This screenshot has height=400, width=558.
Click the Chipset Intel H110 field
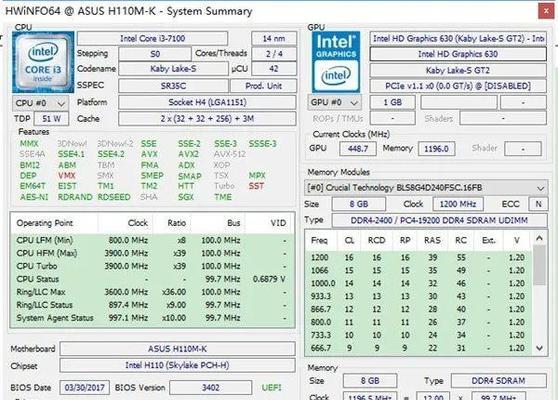click(177, 365)
